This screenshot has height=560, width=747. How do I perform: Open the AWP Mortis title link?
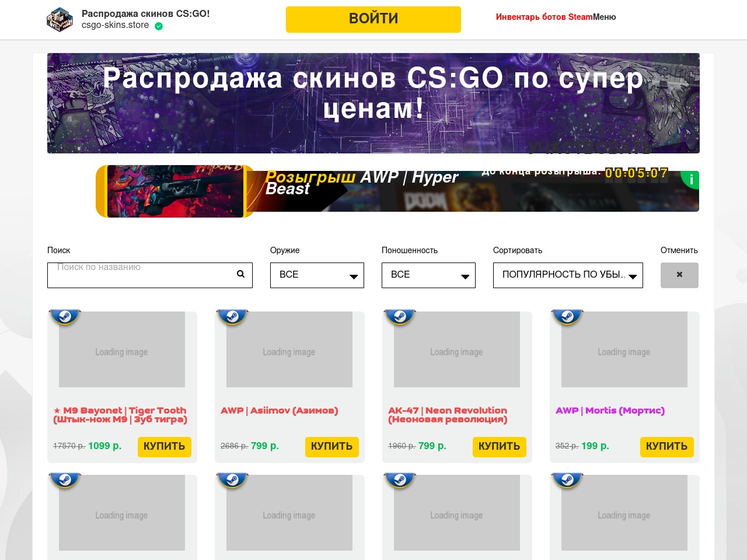(x=610, y=411)
